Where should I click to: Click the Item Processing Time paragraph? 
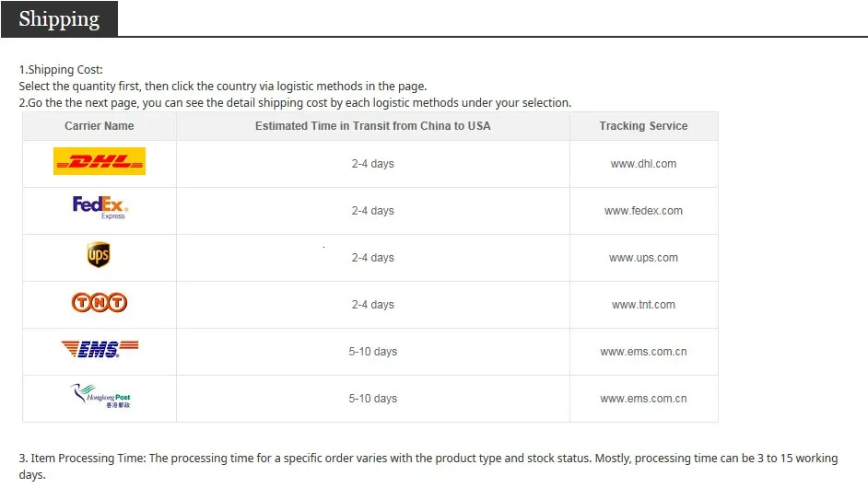428,467
